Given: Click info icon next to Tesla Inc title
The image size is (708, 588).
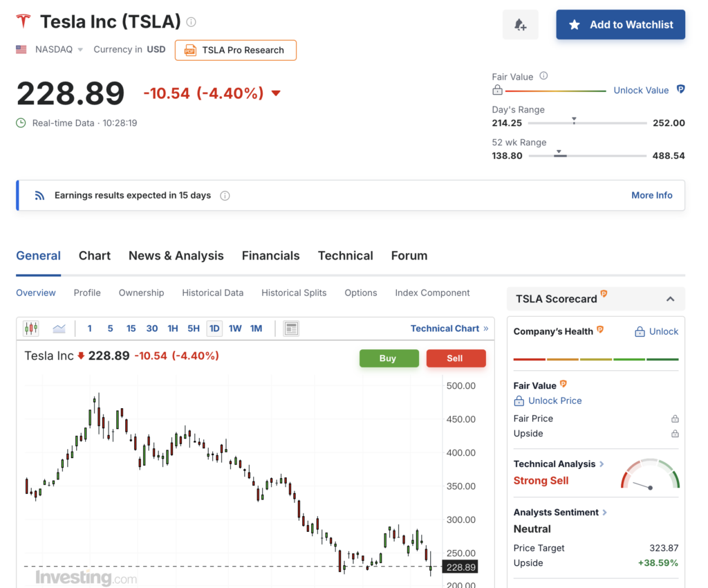Looking at the screenshot, I should 192,21.
